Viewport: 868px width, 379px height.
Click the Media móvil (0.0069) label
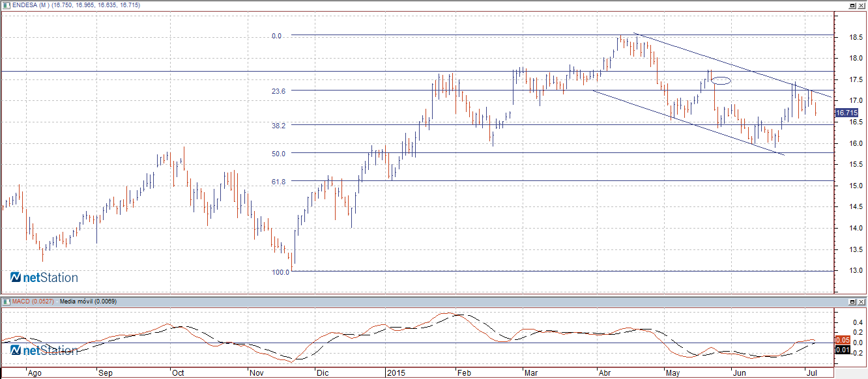click(x=88, y=302)
